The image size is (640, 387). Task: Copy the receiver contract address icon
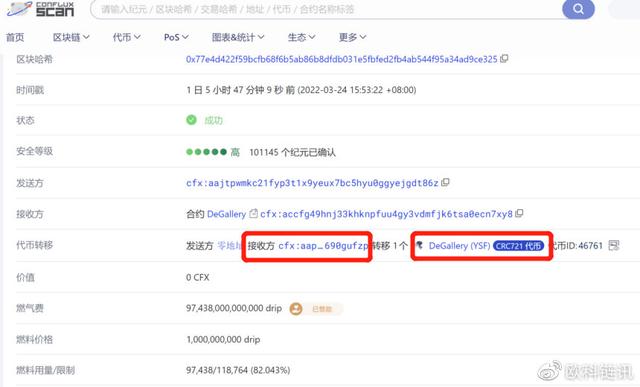tap(519, 214)
